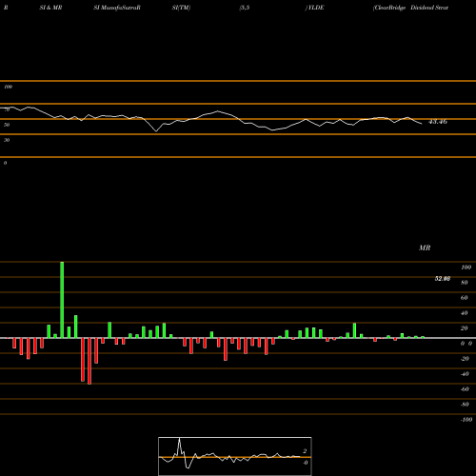
Task: Click the -100 label on MR axis
Action: (x=466, y=420)
